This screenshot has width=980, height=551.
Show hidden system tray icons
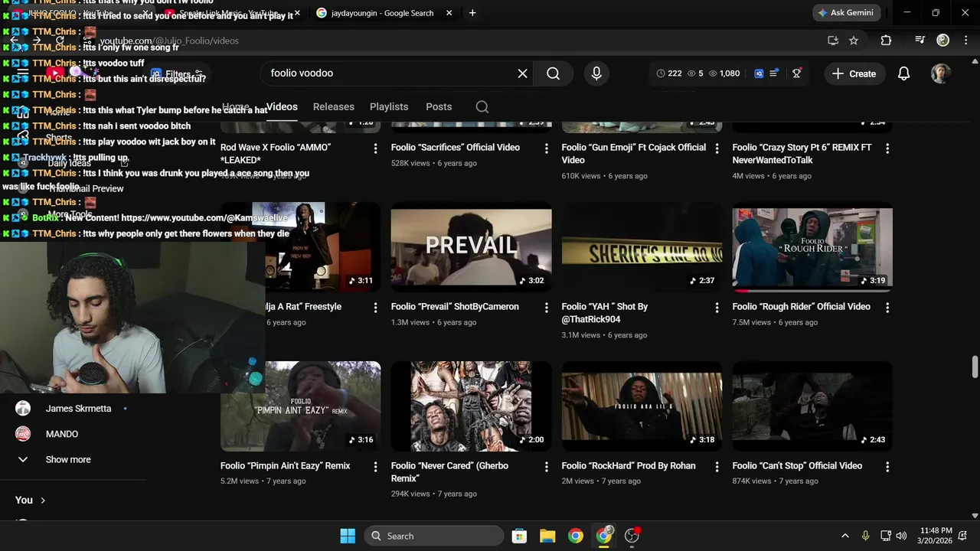pyautogui.click(x=844, y=536)
